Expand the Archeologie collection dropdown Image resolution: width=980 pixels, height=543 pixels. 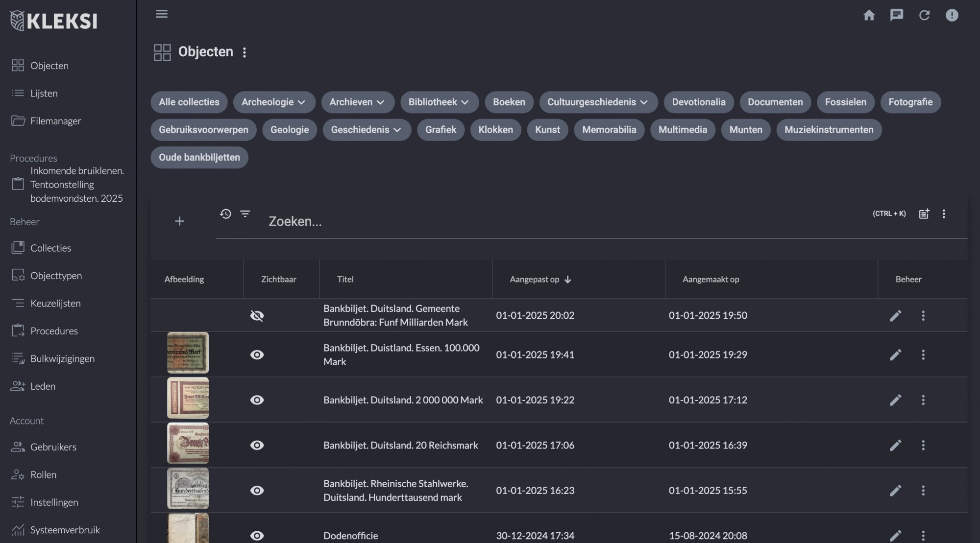coord(301,102)
